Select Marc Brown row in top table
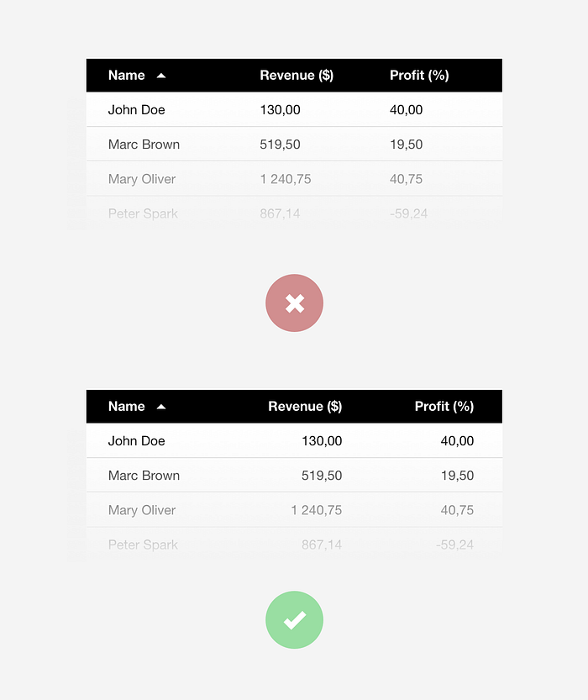The image size is (588, 700). click(295, 144)
